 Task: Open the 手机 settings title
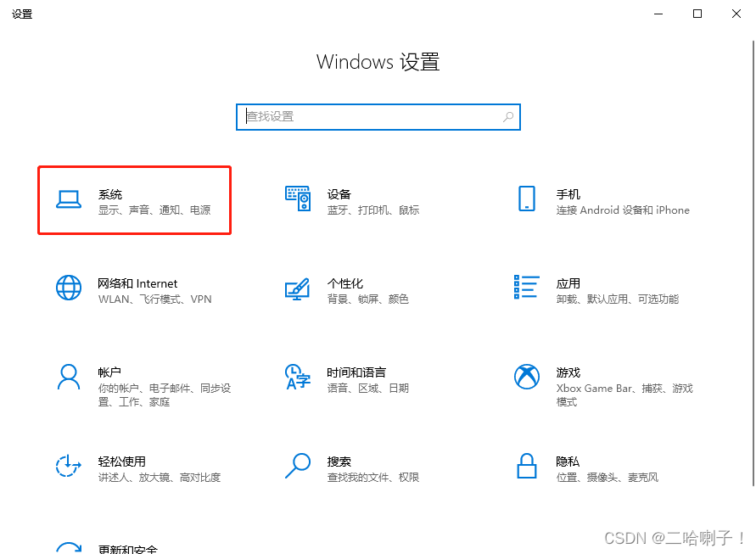[x=568, y=194]
